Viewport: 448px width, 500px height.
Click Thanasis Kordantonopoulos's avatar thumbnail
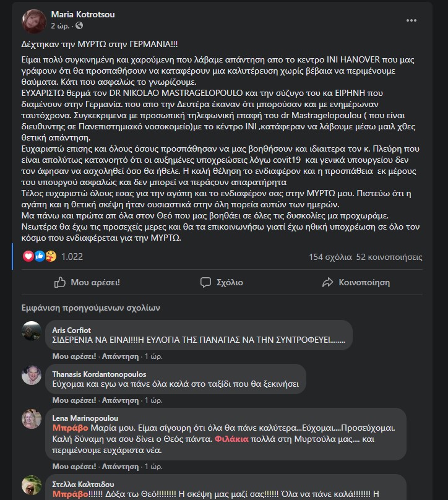pos(31,375)
